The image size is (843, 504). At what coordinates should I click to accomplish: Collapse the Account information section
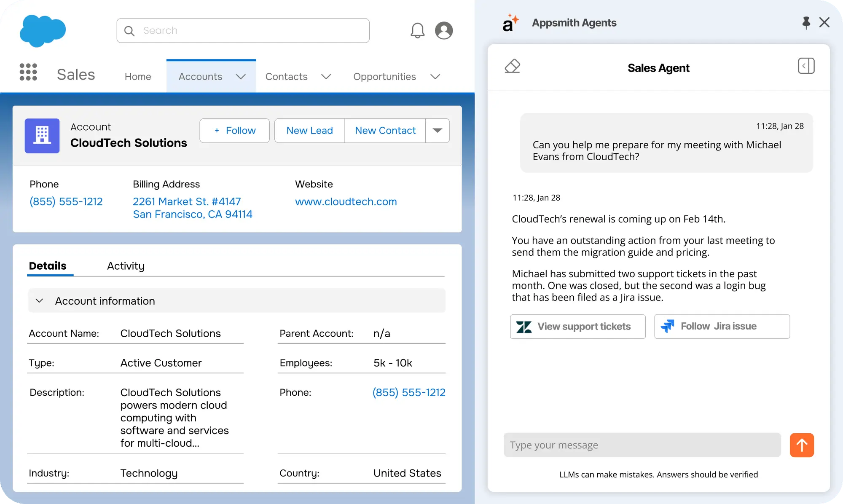click(x=39, y=301)
